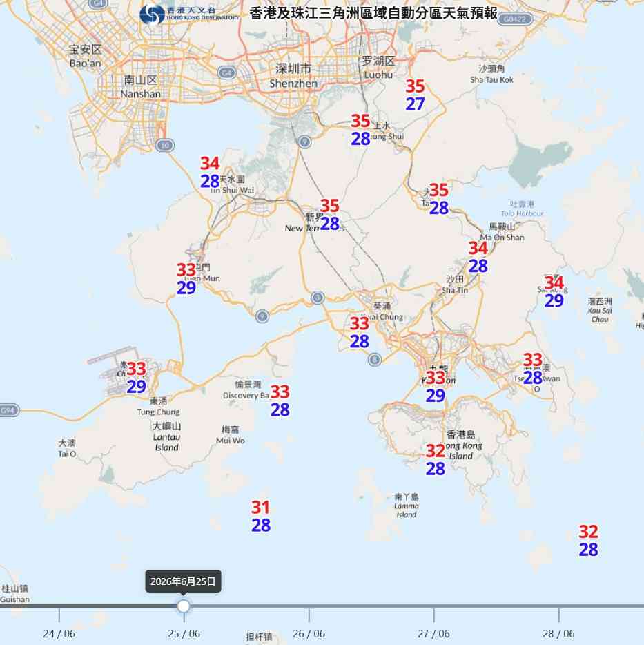Click the Nanshan district label
Viewport: 644px width, 645px height.
coord(140,87)
